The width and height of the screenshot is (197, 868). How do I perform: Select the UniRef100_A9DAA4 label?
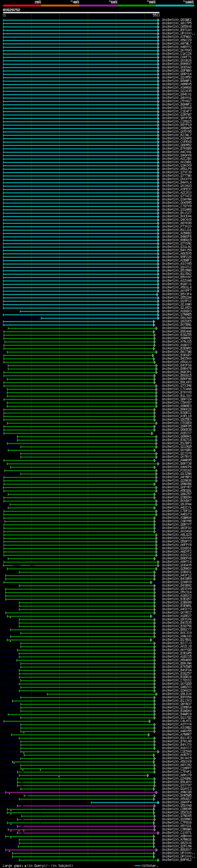click(177, 328)
